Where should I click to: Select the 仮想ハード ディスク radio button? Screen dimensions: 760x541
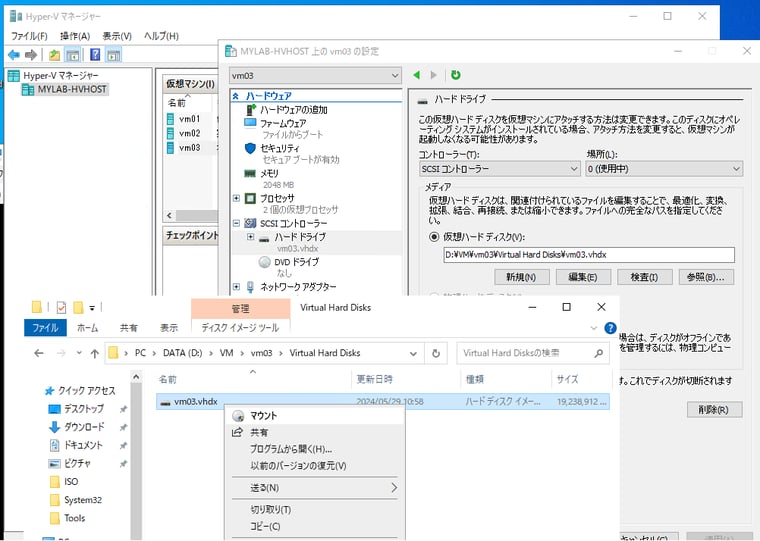(x=434, y=237)
